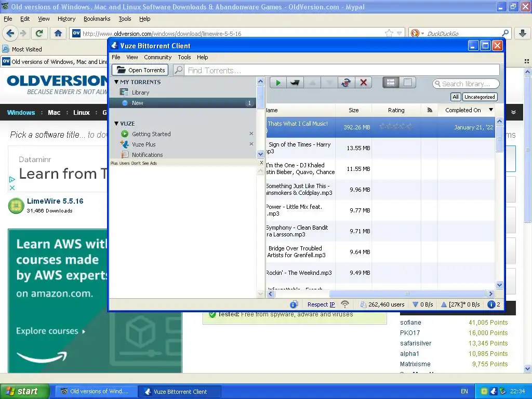The width and height of the screenshot is (532, 399).
Task: Reload the page in Mypal browser
Action: pyautogui.click(x=39, y=33)
